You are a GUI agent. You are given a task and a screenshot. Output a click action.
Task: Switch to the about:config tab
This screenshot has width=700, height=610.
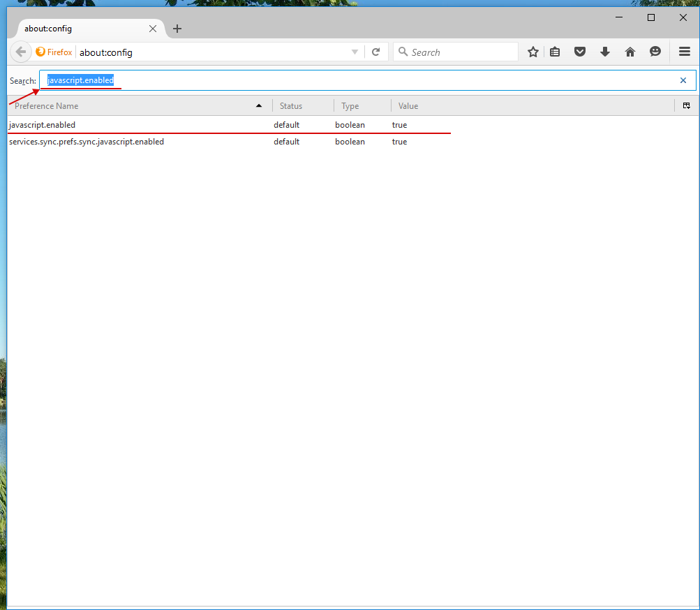[x=91, y=29]
